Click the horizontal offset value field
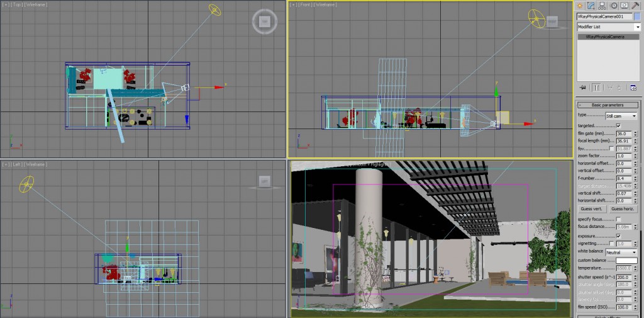Image resolution: width=644 pixels, height=318 pixels. pyautogui.click(x=624, y=164)
